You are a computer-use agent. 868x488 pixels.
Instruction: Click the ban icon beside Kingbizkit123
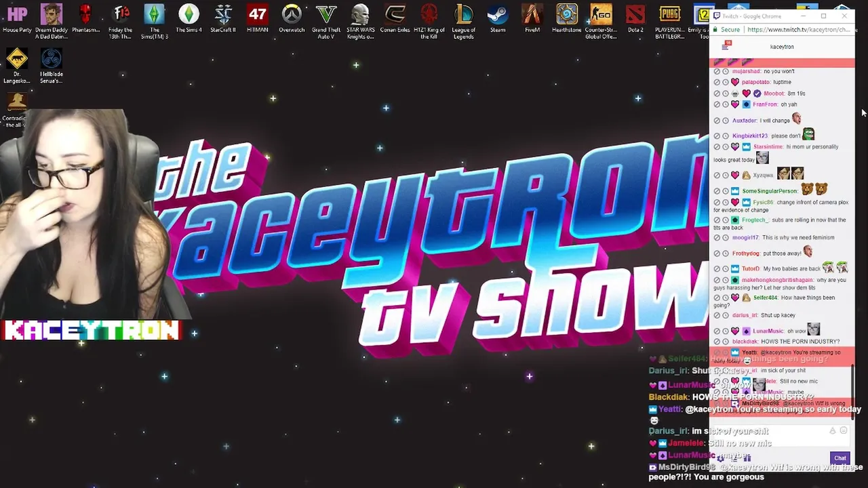coord(717,136)
